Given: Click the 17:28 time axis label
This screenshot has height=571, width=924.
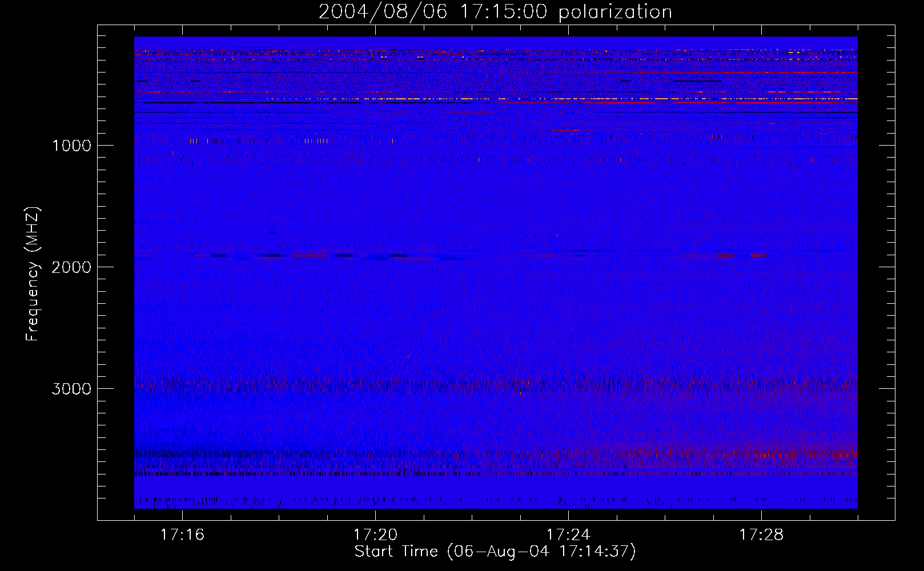Looking at the screenshot, I should click(x=761, y=534).
